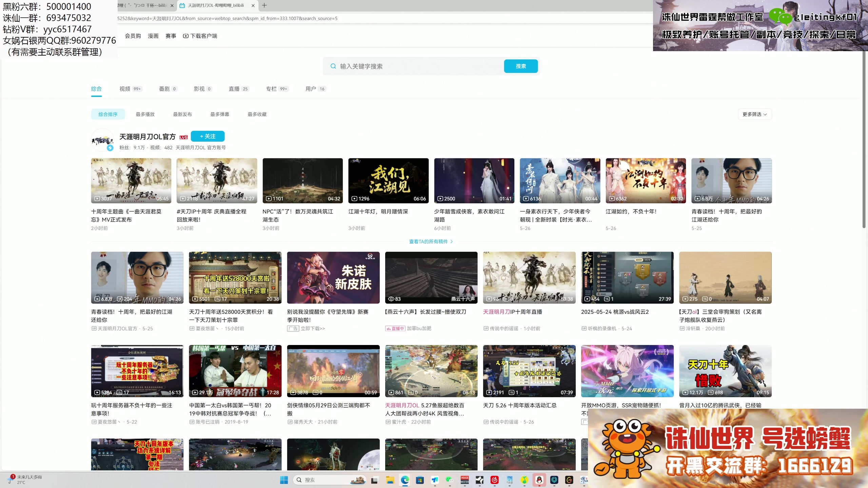868x488 pixels.
Task: Expand the 更多筛选 filter dropdown
Action: point(755,114)
